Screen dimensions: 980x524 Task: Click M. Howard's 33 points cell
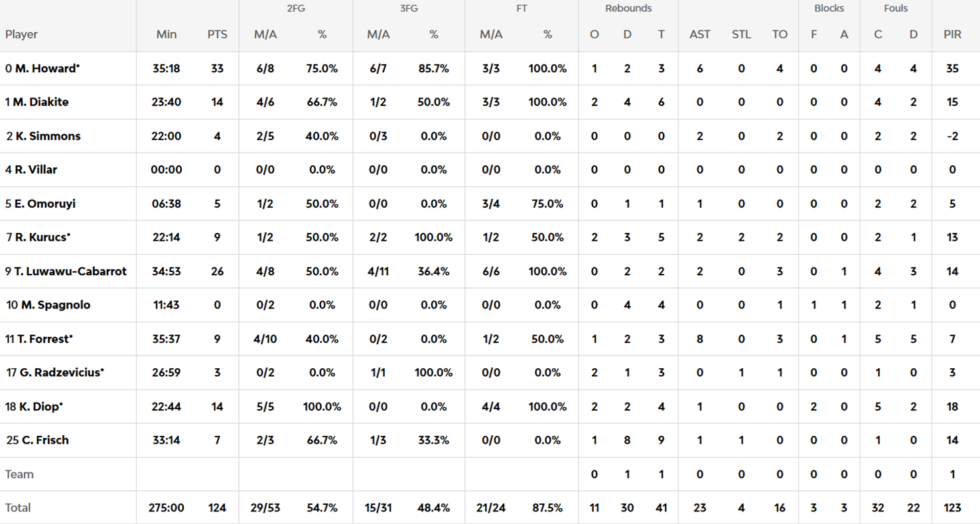click(217, 68)
